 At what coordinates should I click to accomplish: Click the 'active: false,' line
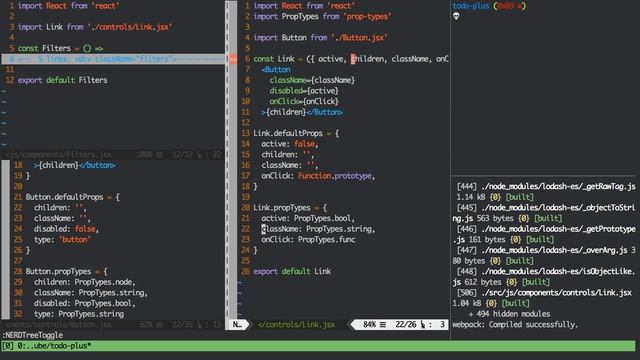(290, 144)
